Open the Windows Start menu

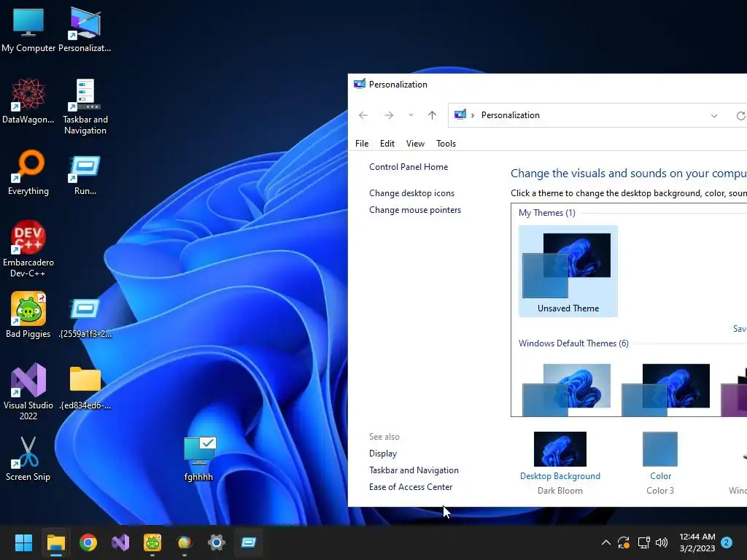point(23,542)
